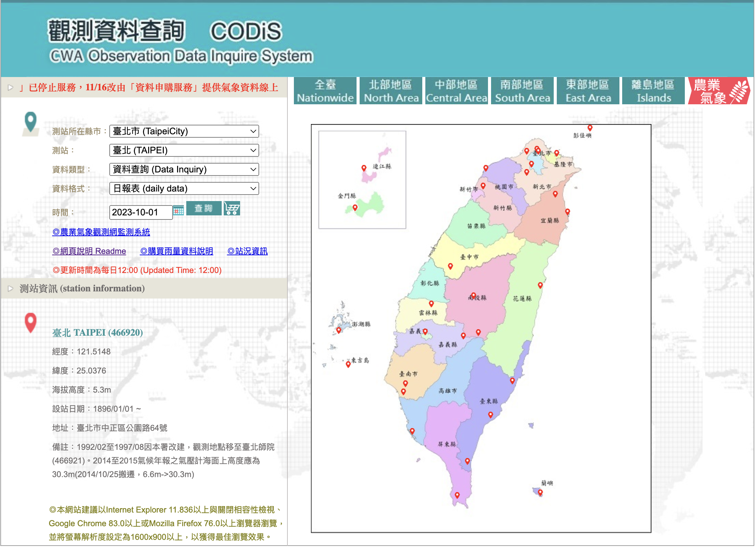This screenshot has height=548, width=756.
Task: Click the red Updated Time: 12:00 notice
Action: (x=137, y=270)
